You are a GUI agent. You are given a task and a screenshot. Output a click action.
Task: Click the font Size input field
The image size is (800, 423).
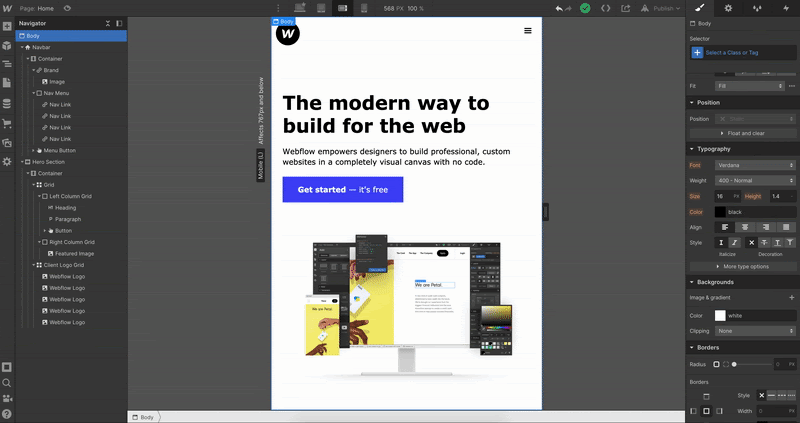pos(728,196)
